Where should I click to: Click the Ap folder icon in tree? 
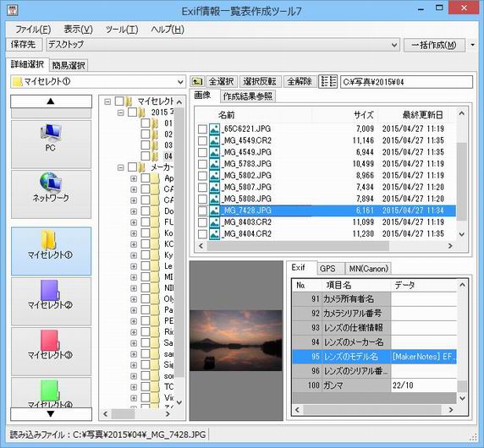(155, 178)
